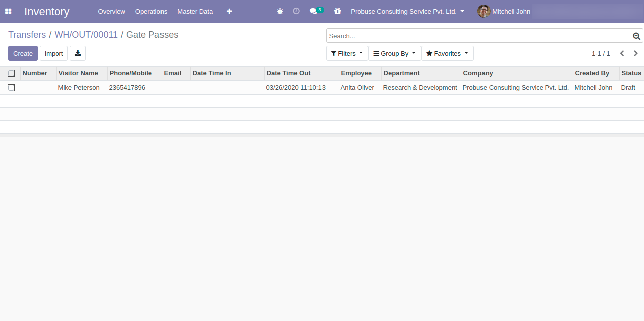644x321 pixels.
Task: Click the Import button
Action: (54, 53)
